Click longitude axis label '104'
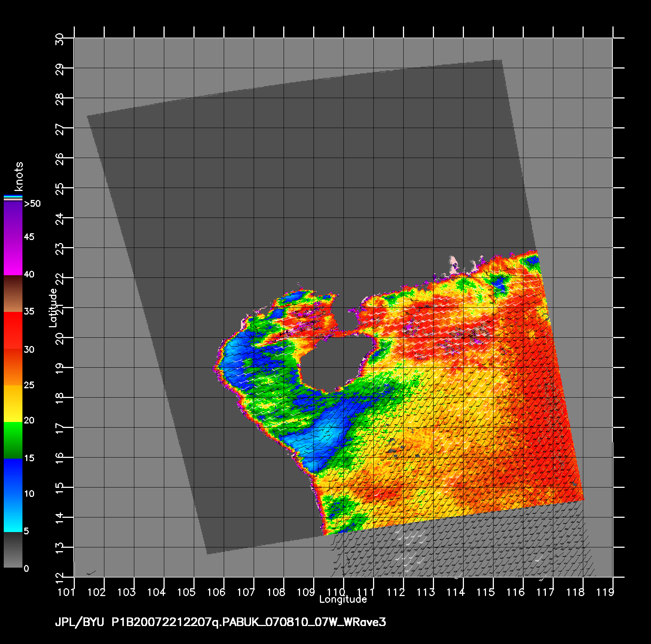The width and height of the screenshot is (651, 644). click(156, 592)
